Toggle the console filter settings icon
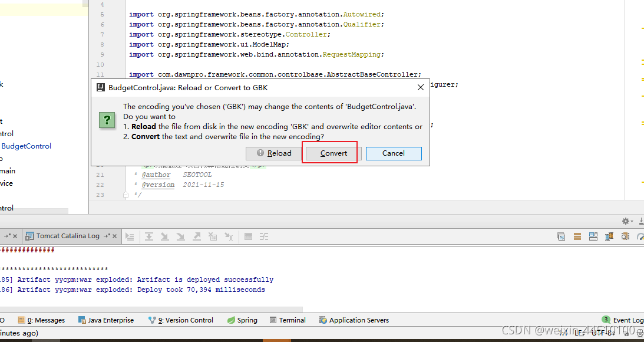The height and width of the screenshot is (342, 644). coord(264,236)
